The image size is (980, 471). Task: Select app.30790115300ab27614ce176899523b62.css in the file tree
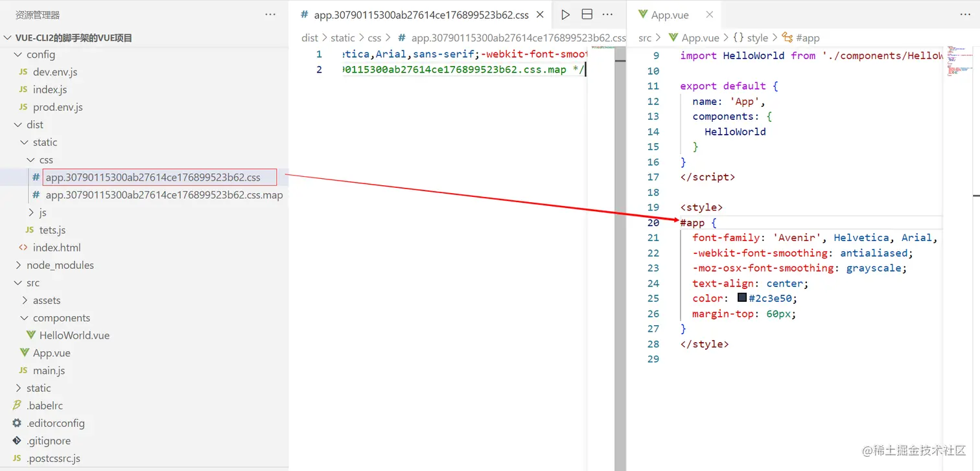click(153, 177)
